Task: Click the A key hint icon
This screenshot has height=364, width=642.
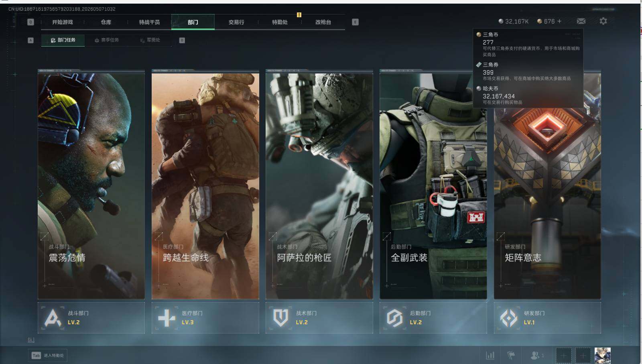Action: pyautogui.click(x=30, y=40)
